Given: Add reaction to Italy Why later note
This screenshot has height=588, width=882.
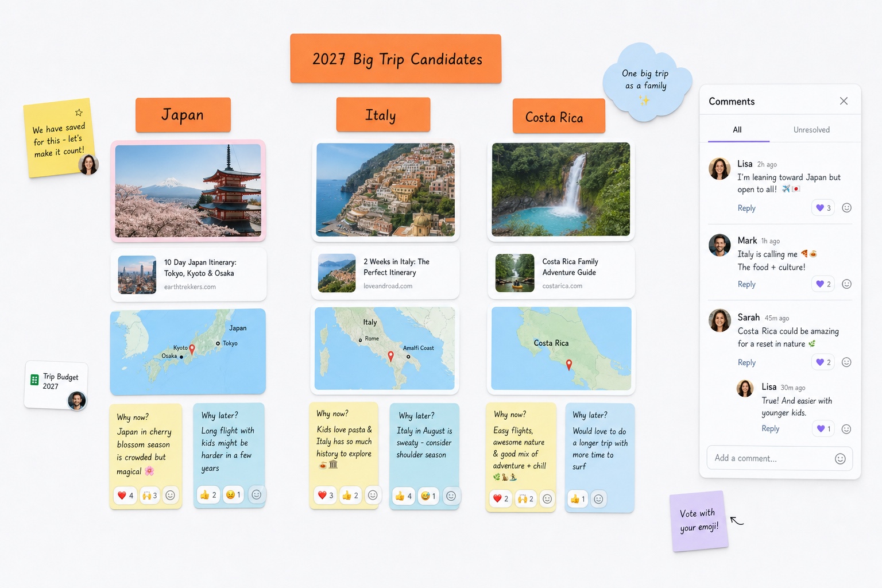Looking at the screenshot, I should pyautogui.click(x=451, y=496).
